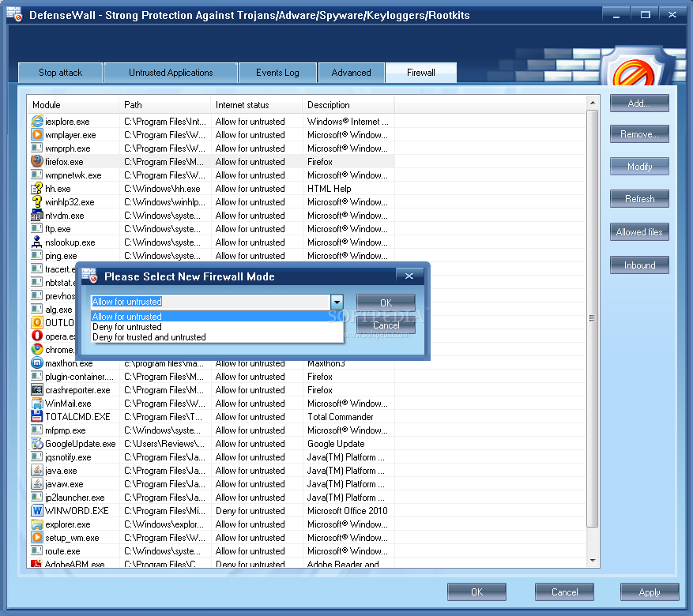Image resolution: width=693 pixels, height=616 pixels.
Task: Open the Untrusted Applications tab
Action: coord(171,73)
